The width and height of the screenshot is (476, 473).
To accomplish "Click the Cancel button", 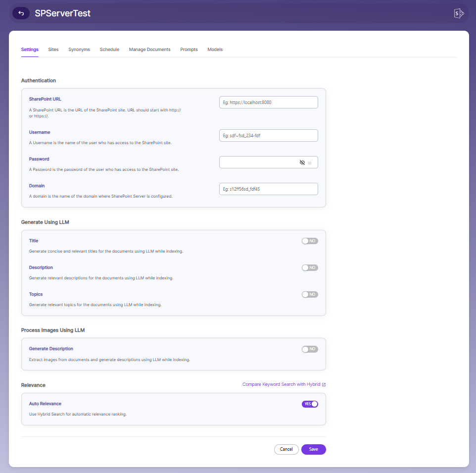I will [286, 449].
